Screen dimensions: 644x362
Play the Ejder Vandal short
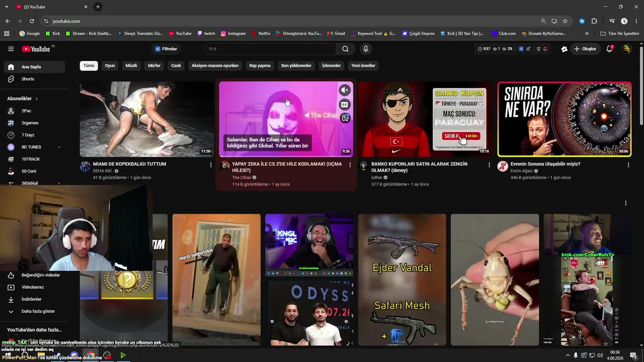pyautogui.click(x=402, y=280)
